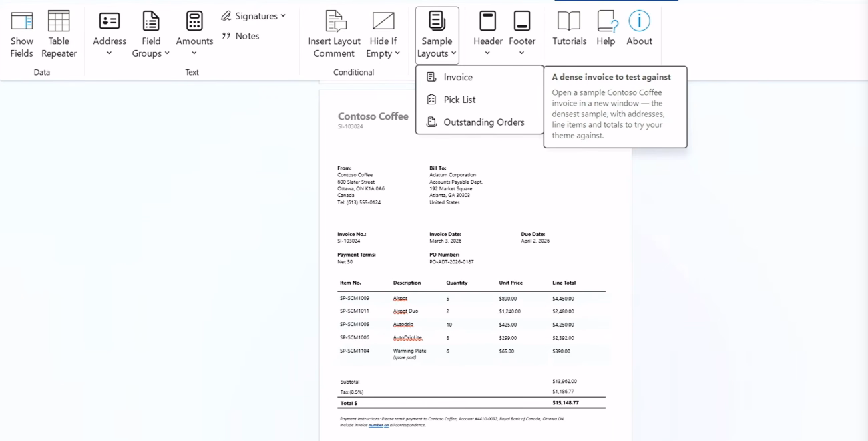
Task: Click the Line Total column header
Action: click(564, 283)
